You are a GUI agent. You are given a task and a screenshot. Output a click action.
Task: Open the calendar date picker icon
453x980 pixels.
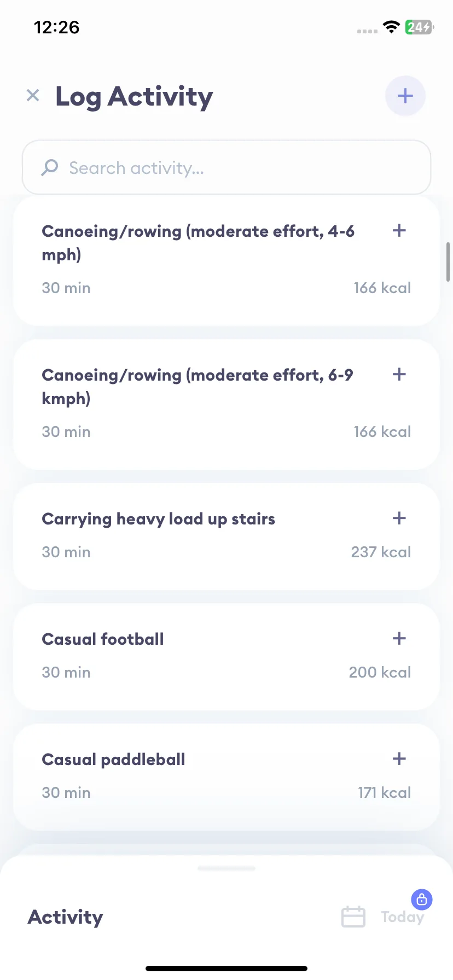point(353,917)
